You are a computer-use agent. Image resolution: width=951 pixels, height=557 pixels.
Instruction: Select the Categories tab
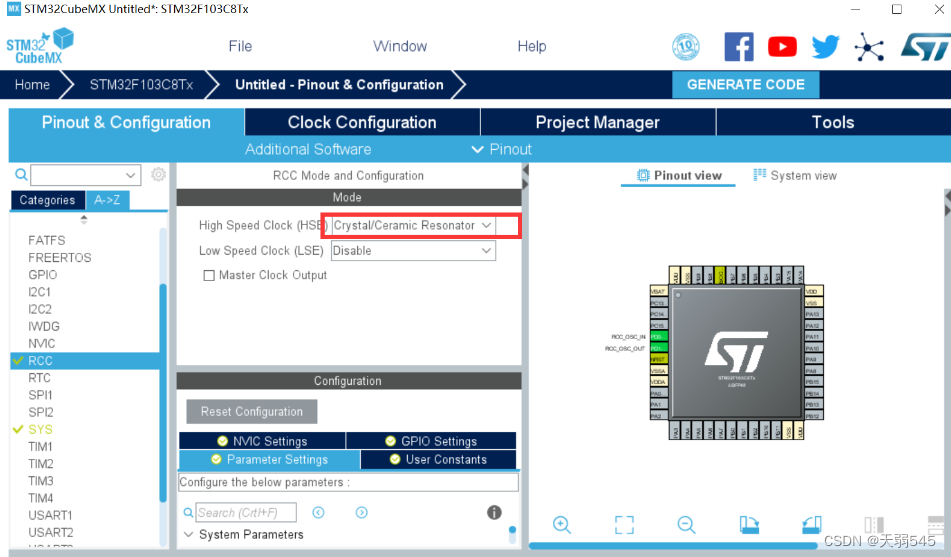(x=47, y=200)
